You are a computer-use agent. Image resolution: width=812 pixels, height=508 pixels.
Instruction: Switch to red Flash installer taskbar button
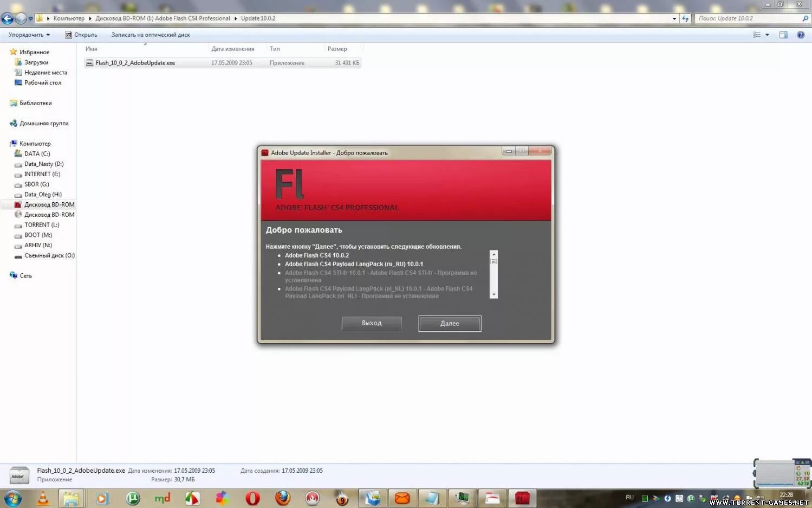coord(522,498)
